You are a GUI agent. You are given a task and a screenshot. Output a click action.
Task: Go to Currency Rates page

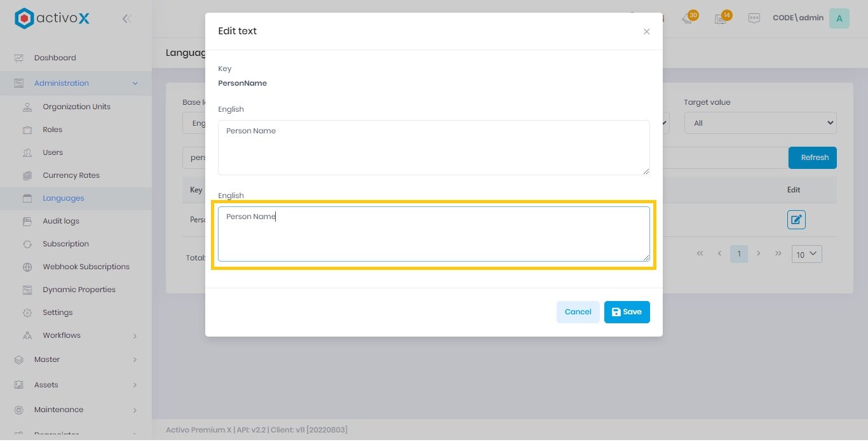pos(71,175)
